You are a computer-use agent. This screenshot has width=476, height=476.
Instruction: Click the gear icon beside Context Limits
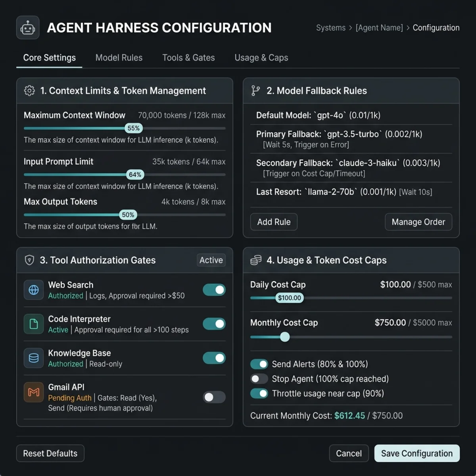pyautogui.click(x=29, y=91)
